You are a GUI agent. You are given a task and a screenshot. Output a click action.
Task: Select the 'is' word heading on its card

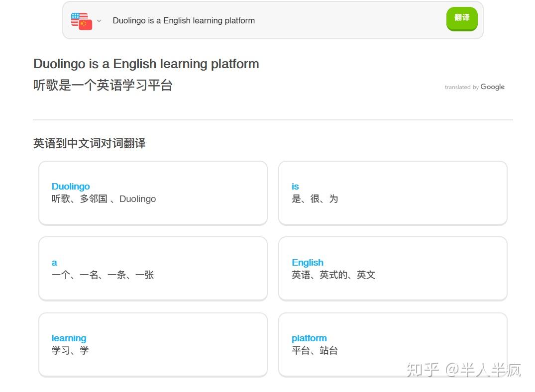pos(295,186)
